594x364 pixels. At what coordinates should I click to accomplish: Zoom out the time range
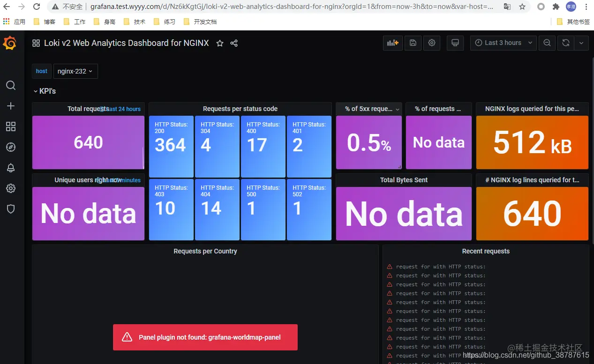pyautogui.click(x=547, y=43)
